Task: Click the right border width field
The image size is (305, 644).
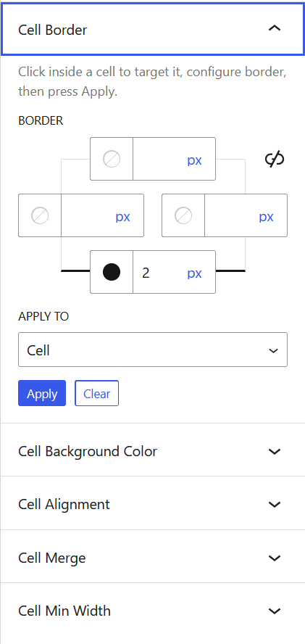Action: (230, 215)
